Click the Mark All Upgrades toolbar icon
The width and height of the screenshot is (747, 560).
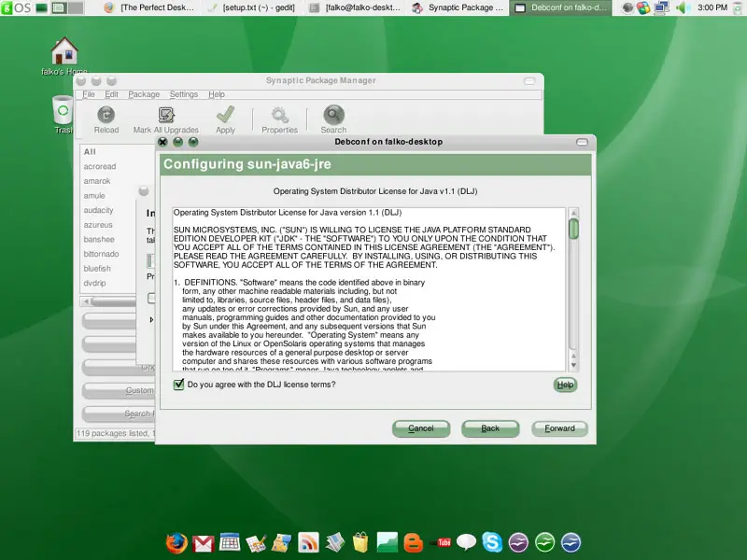(165, 115)
